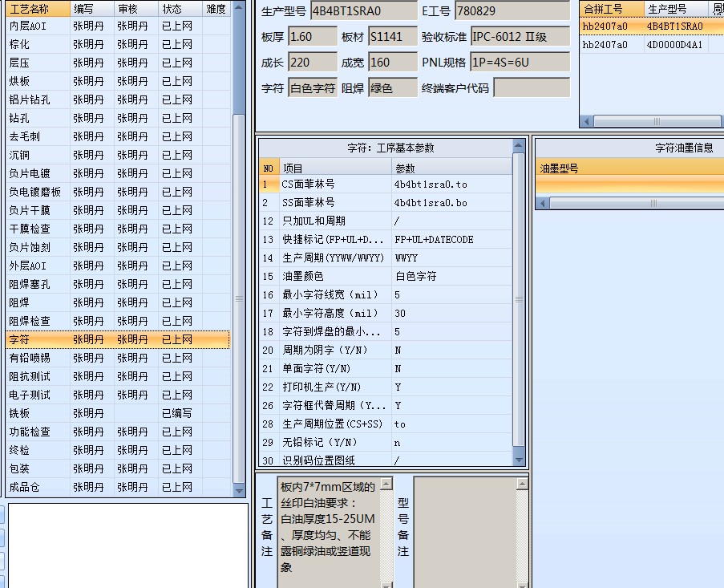Click parameter table scroll-down arrow
The image size is (724, 588).
coord(519,460)
